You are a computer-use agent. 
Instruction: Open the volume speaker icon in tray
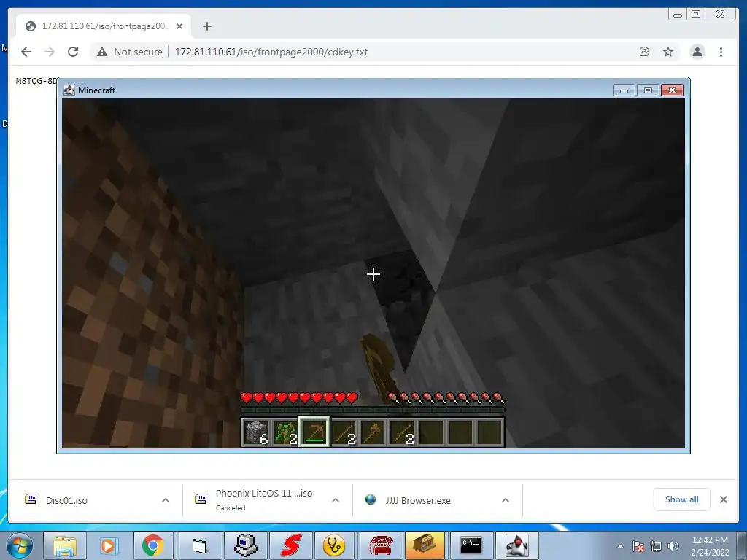[673, 546]
